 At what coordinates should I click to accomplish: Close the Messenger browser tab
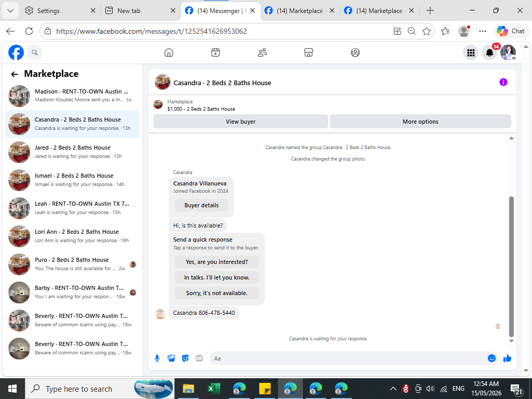point(252,10)
